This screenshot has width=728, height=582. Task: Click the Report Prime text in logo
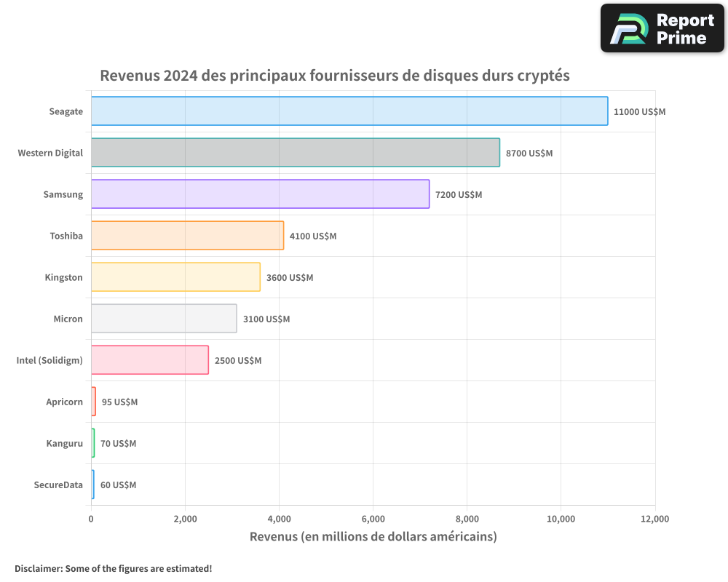coord(684,28)
